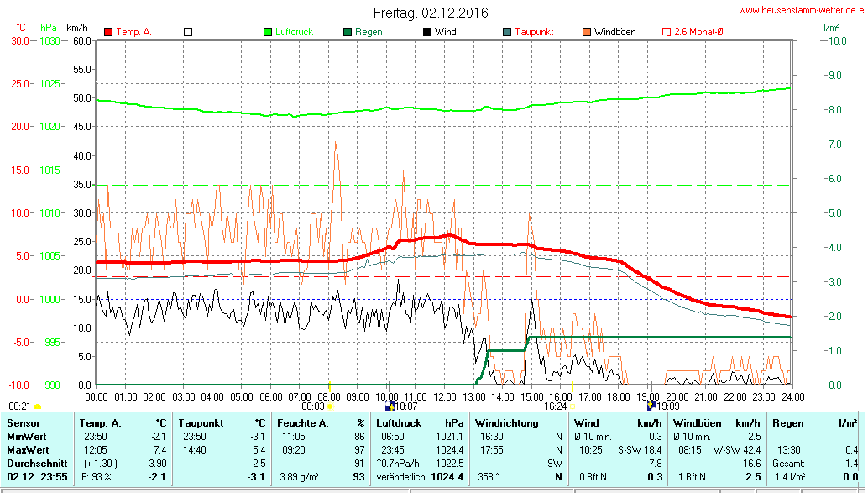Click the 12:00 time axis label
Viewport: 868px width, 493px height.
click(x=445, y=396)
